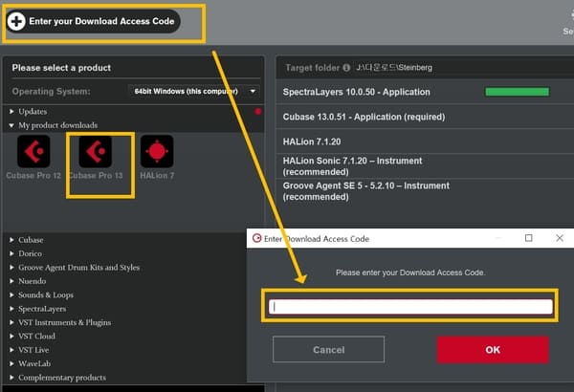This screenshot has width=574, height=392.
Task: Expand the Complementary products category
Action: [11, 378]
